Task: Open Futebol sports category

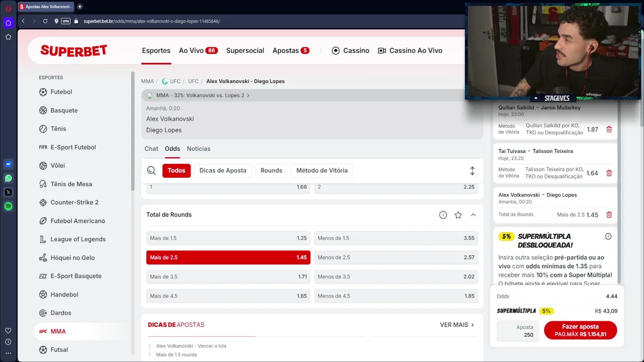Action: click(x=61, y=92)
